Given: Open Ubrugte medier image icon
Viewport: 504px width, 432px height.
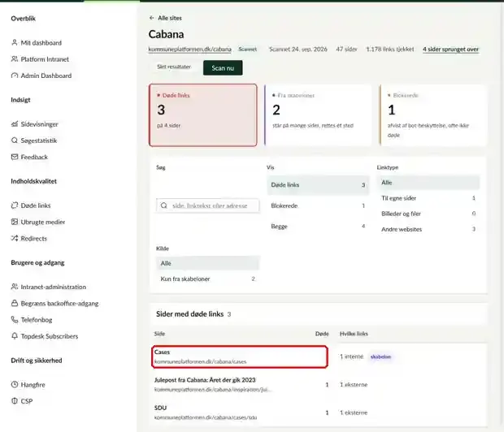Looking at the screenshot, I should tap(15, 222).
